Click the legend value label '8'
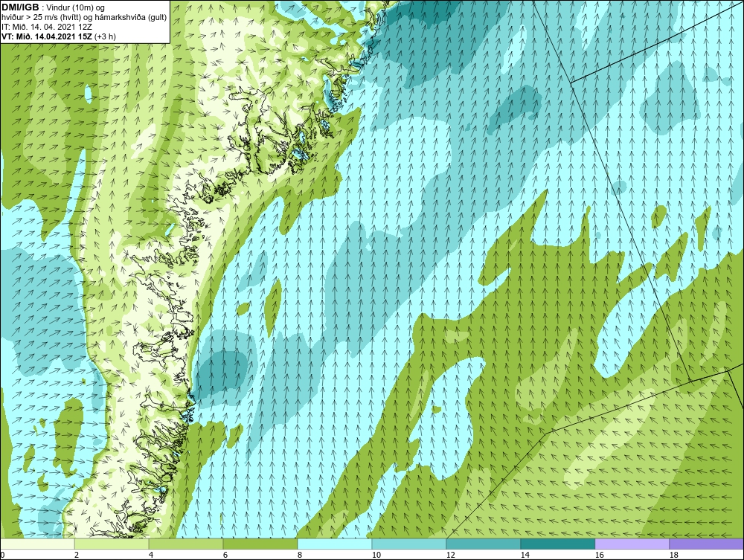Screen dimensions: 744x560 300,555
